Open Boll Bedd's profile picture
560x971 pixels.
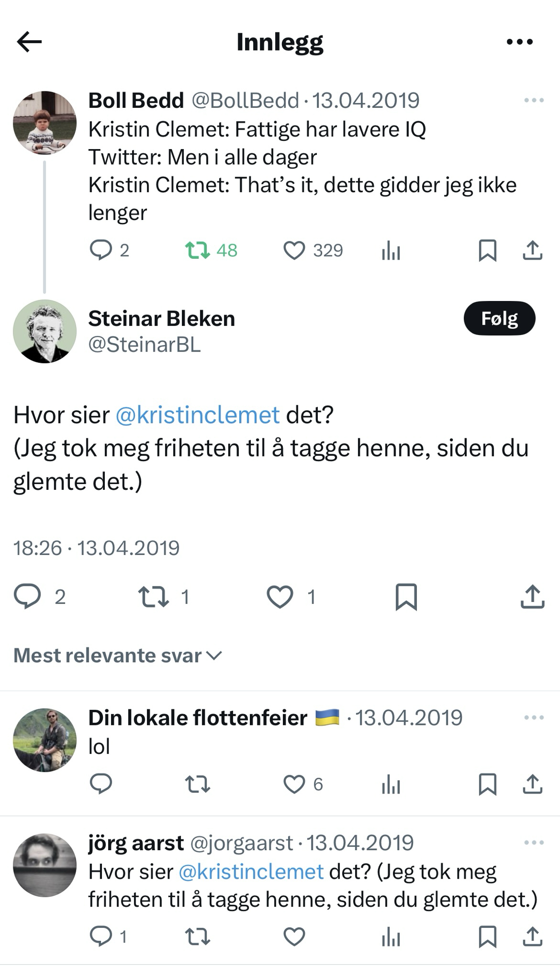[x=45, y=123]
